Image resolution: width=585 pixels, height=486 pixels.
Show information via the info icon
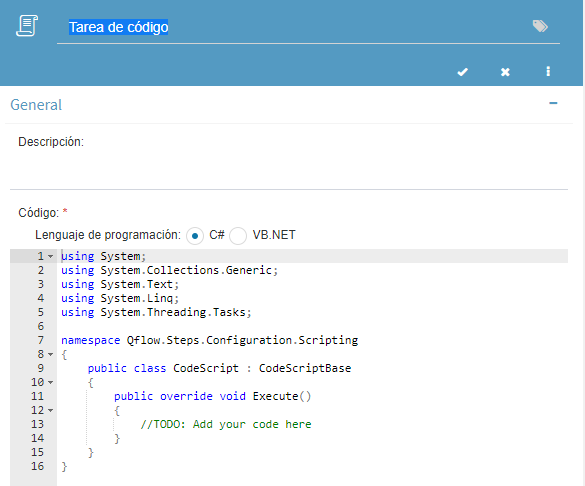point(548,71)
